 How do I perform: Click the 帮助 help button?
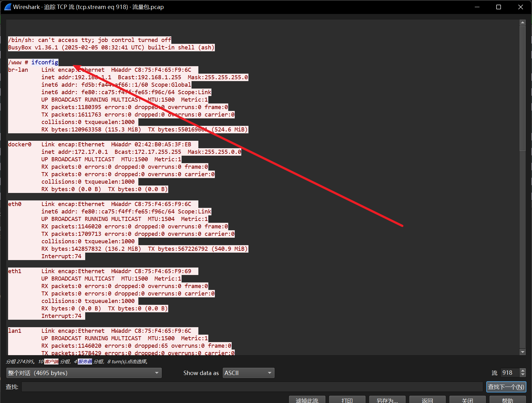pyautogui.click(x=507, y=400)
